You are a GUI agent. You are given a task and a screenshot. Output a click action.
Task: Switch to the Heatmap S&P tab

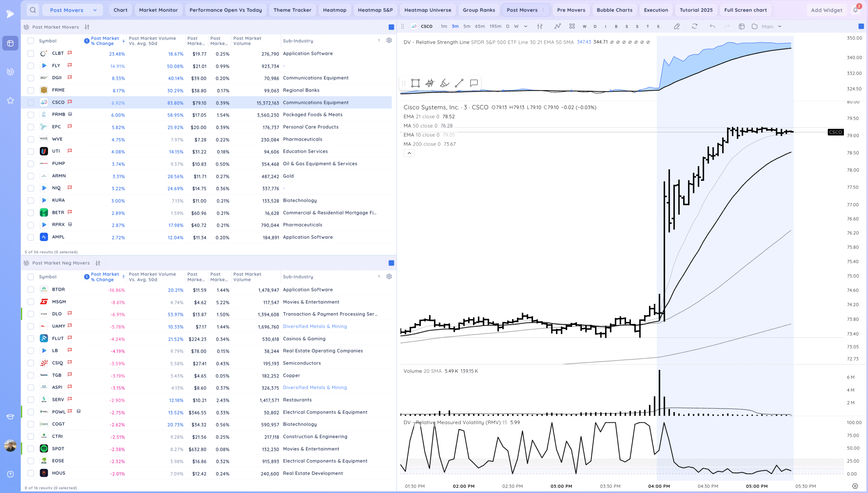(375, 10)
